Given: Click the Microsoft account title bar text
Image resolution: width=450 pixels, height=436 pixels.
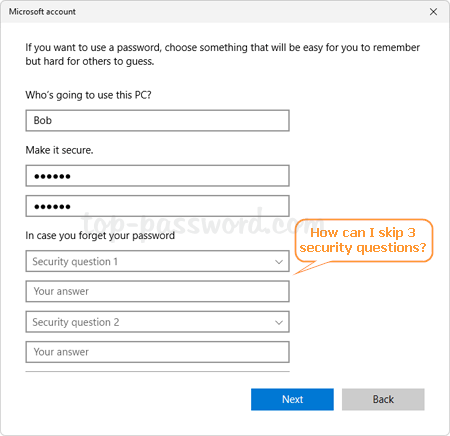Looking at the screenshot, I should point(42,12).
